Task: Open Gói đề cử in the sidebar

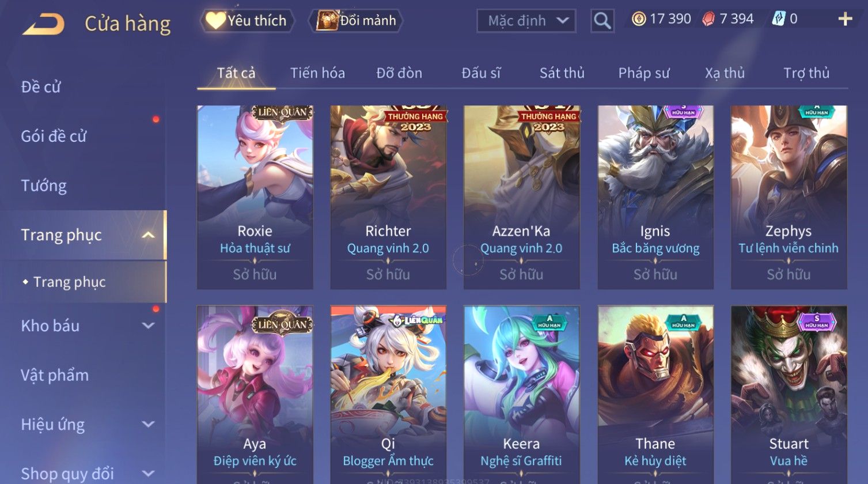Action: click(x=54, y=136)
